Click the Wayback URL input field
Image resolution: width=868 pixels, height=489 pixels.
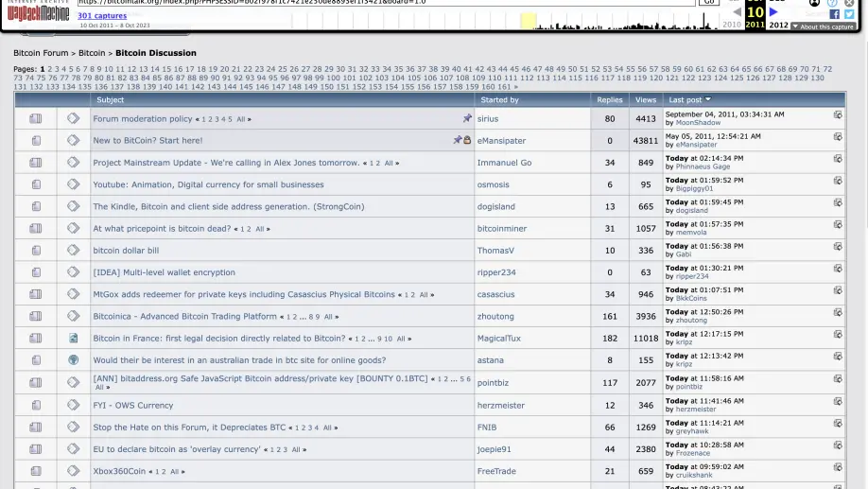point(386,2)
